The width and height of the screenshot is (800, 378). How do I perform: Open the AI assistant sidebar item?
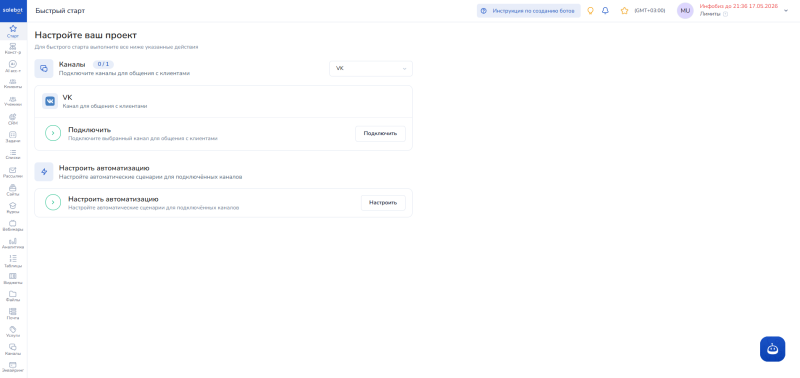click(x=13, y=67)
